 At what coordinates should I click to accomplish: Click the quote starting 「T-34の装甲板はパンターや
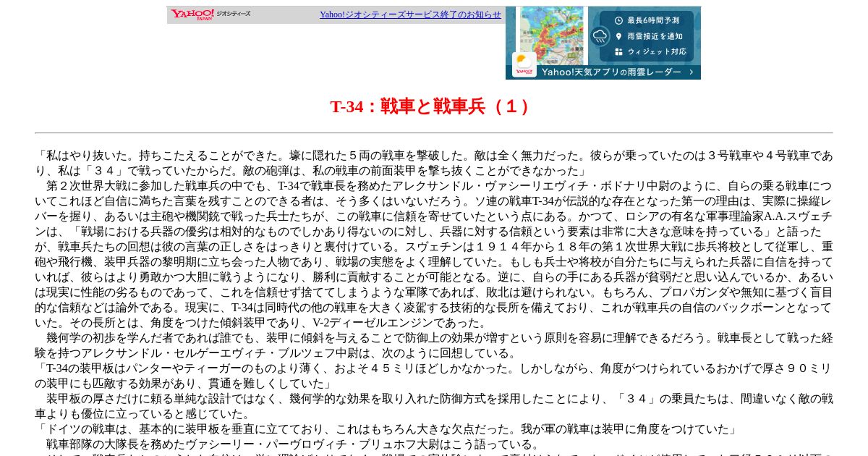[434, 368]
